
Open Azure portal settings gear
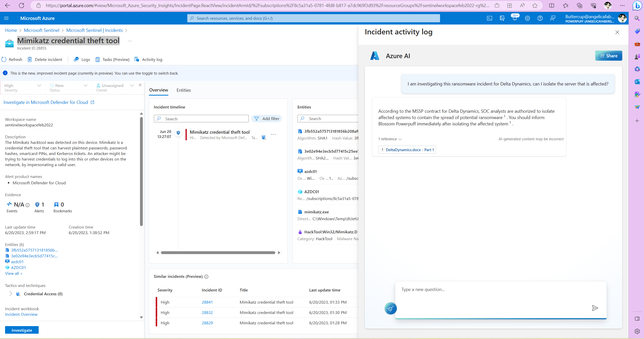pyautogui.click(x=527, y=18)
